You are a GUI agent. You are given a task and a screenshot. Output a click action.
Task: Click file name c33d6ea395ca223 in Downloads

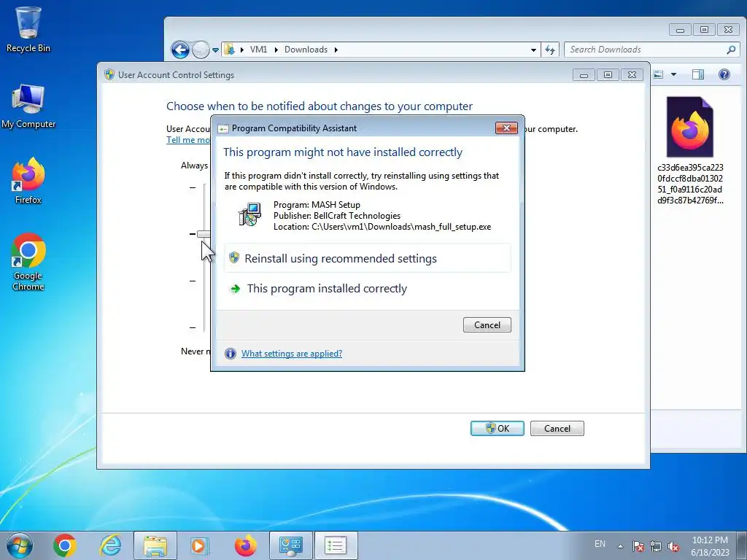coord(690,184)
